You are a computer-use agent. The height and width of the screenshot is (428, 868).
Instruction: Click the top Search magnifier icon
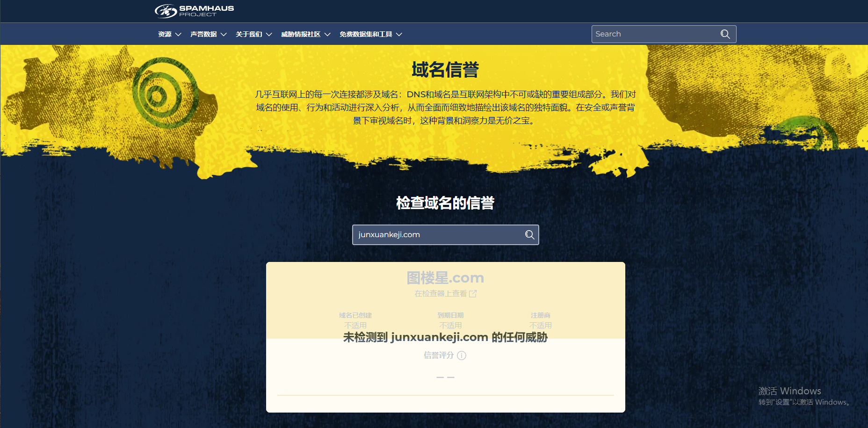tap(725, 34)
